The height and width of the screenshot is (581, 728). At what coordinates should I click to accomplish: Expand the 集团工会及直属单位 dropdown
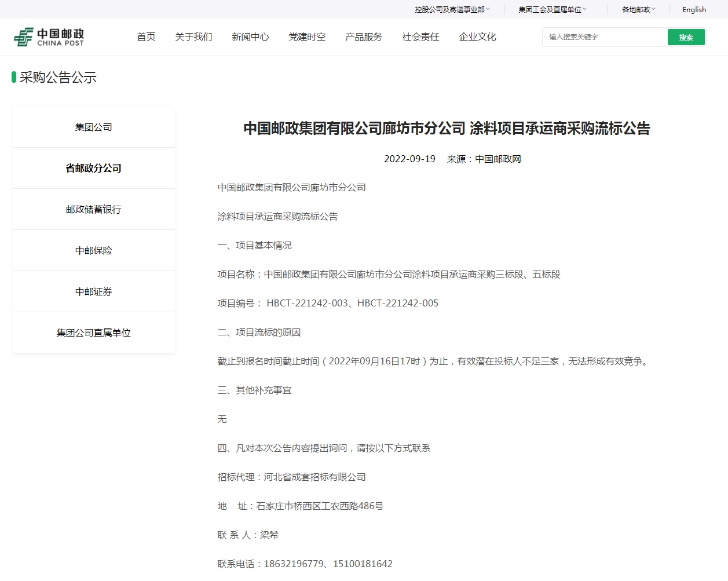pos(553,9)
